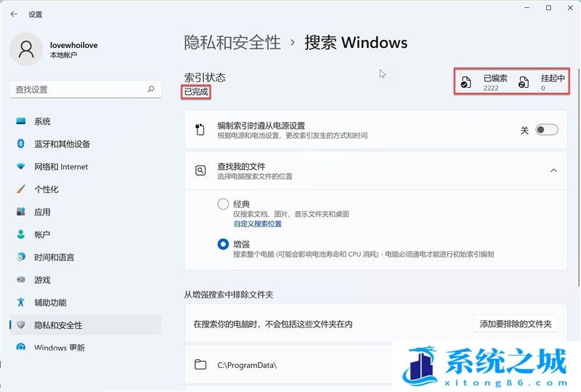Viewport: 581px width, 392px height.
Task: Toggle 编制索引时遵从电源设置 switch
Action: click(x=547, y=130)
